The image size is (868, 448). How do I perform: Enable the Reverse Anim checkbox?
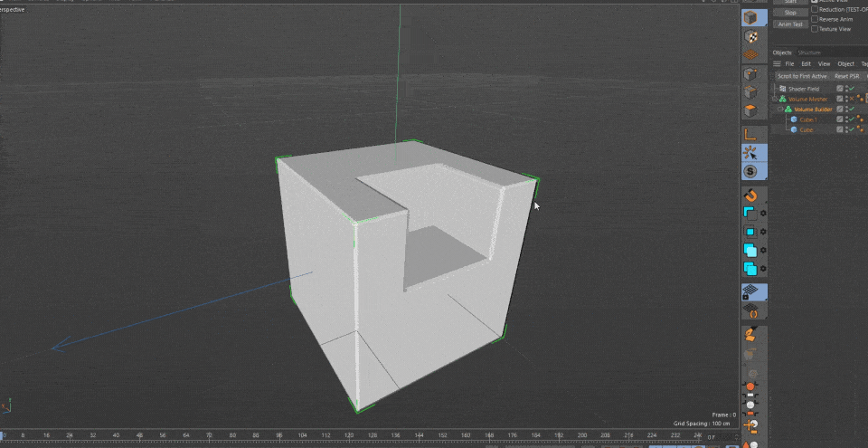815,19
